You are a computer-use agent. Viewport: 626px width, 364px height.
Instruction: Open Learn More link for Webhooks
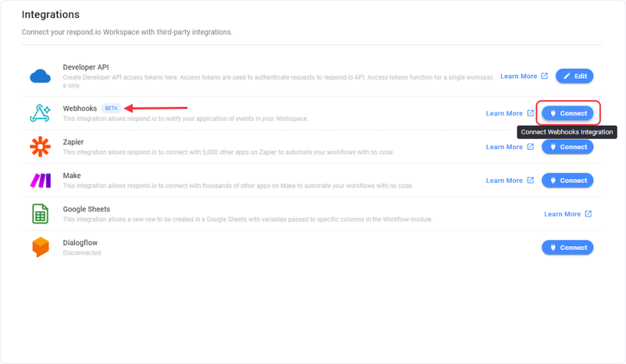coord(504,113)
